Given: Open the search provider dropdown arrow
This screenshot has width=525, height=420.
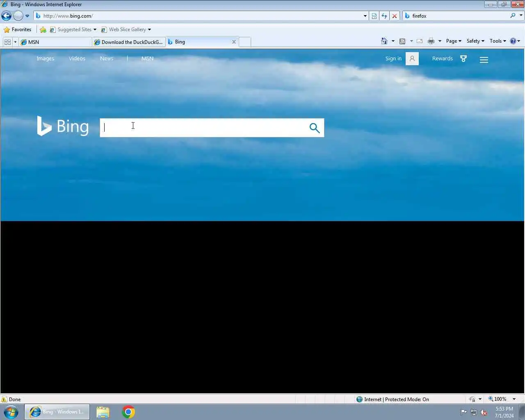Looking at the screenshot, I should 521,16.
